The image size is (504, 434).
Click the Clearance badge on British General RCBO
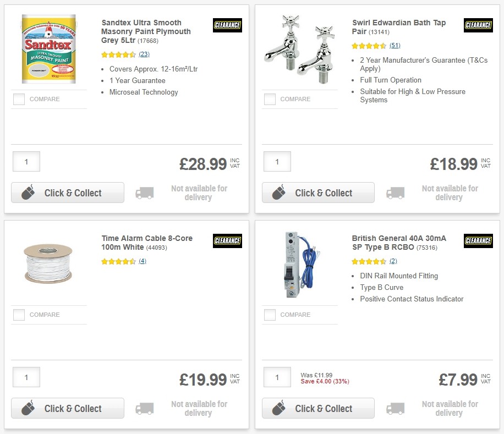478,241
